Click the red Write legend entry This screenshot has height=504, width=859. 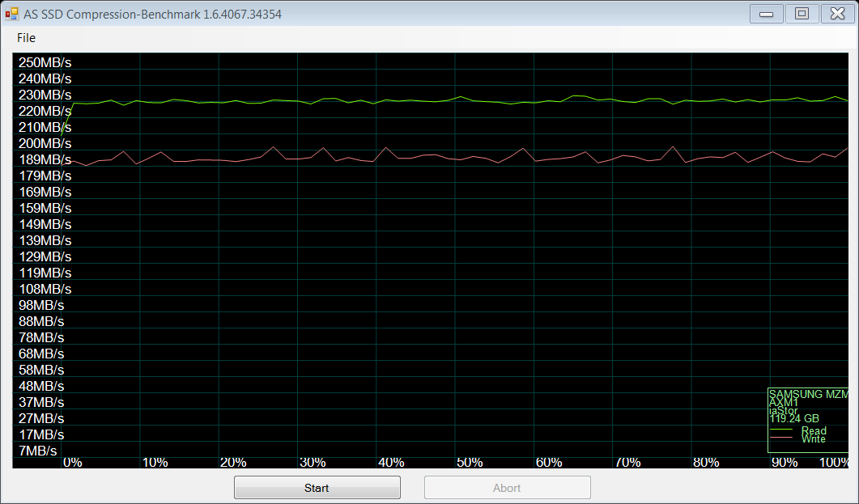pos(798,439)
